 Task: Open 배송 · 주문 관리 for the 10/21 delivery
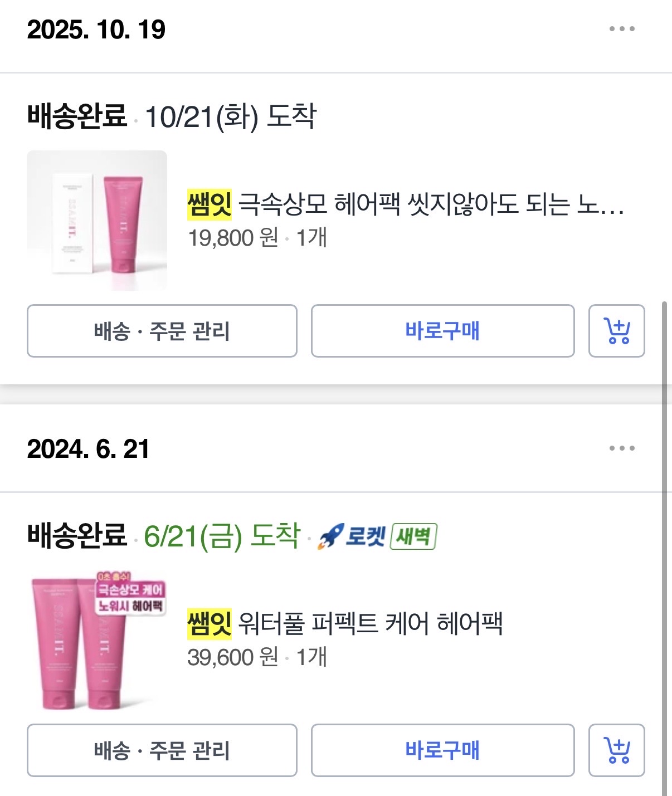click(162, 331)
